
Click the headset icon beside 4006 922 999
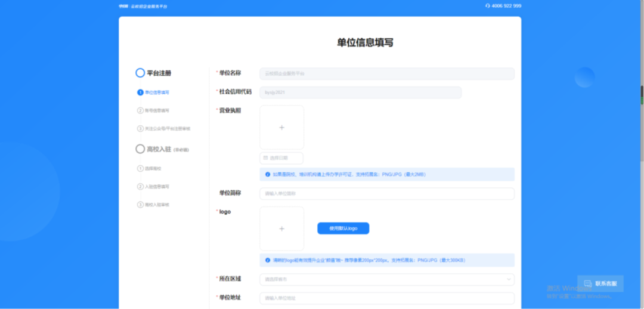click(x=488, y=6)
